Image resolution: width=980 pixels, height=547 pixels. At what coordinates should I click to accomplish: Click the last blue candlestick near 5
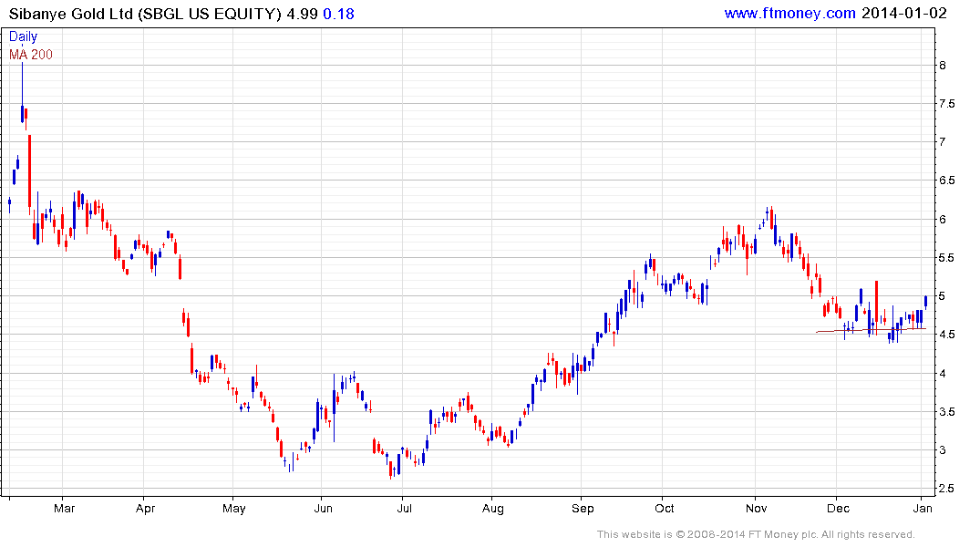point(925,302)
